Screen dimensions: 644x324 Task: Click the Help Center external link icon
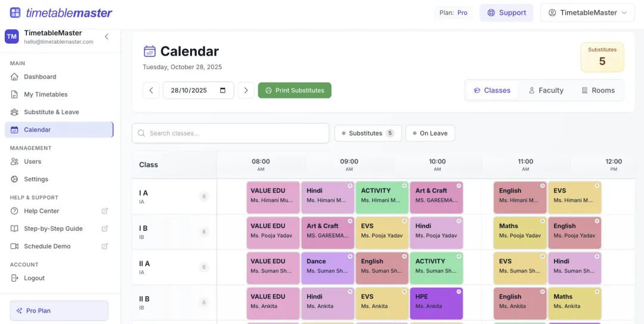tap(105, 211)
